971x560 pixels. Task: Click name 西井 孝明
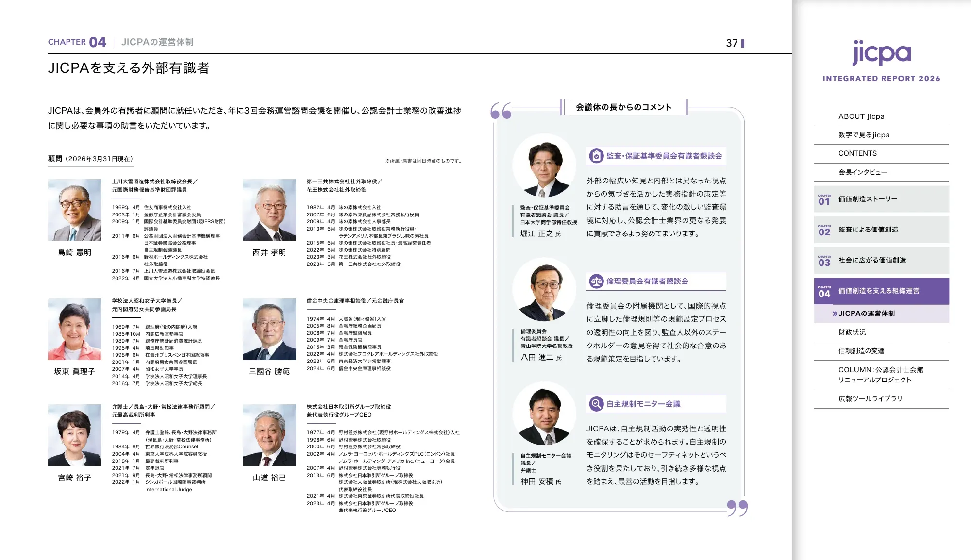point(269,253)
